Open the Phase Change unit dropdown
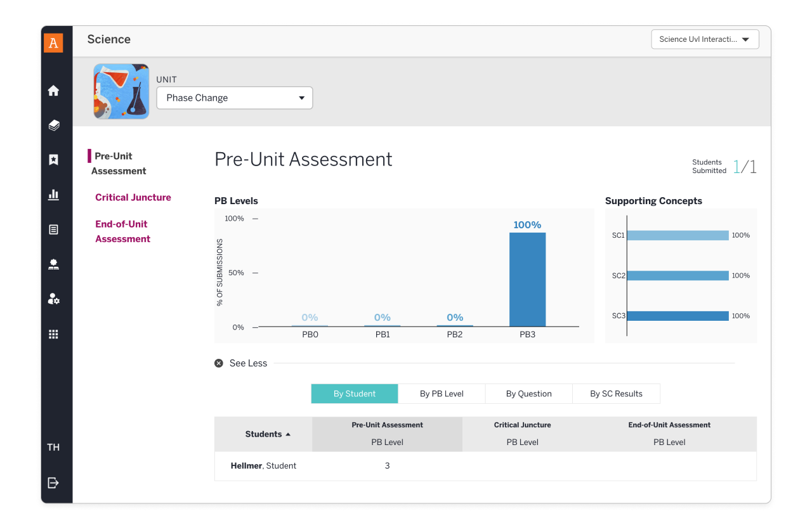812x530 pixels. (235, 98)
